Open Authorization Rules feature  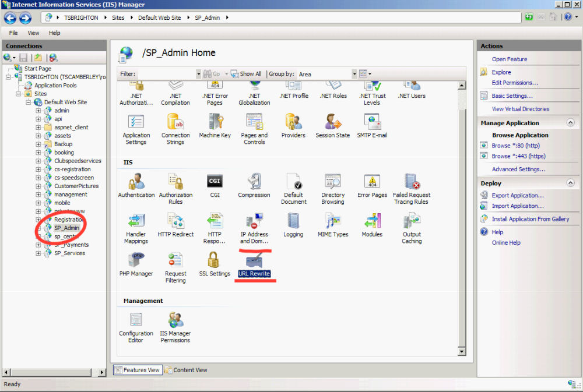(175, 189)
